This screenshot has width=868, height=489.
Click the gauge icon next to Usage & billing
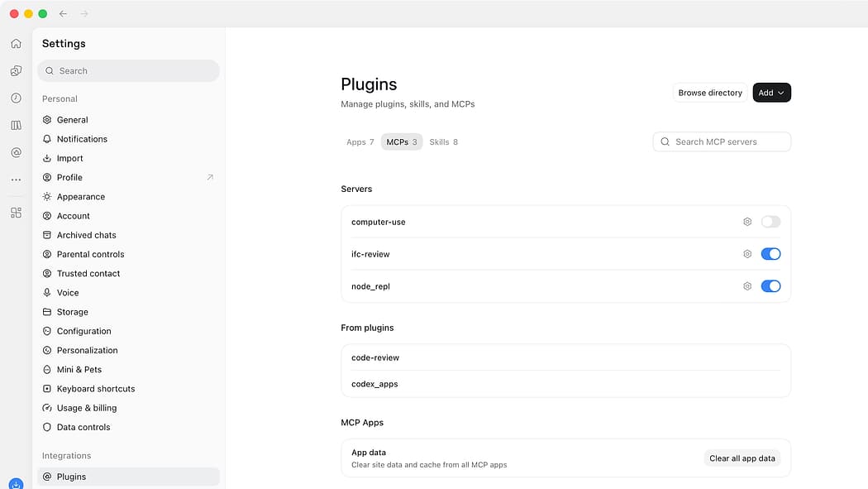[47, 408]
